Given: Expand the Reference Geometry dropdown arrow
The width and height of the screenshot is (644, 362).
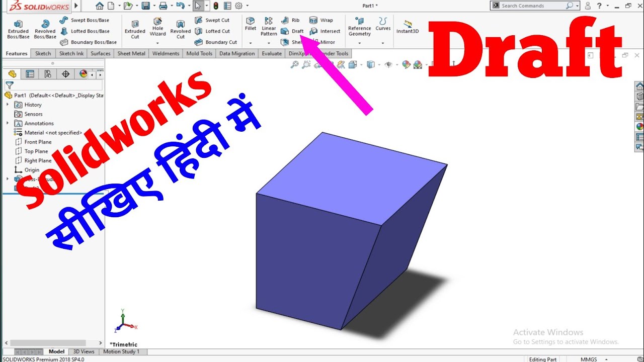Looking at the screenshot, I should click(359, 43).
